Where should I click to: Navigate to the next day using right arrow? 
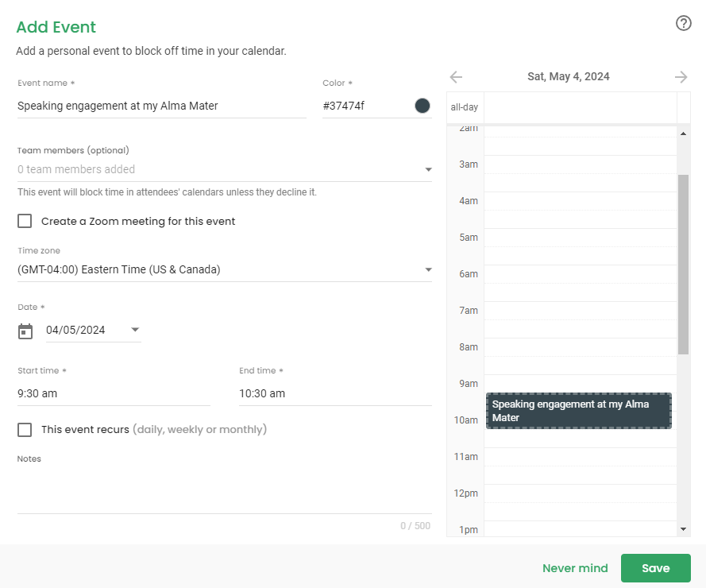681,76
